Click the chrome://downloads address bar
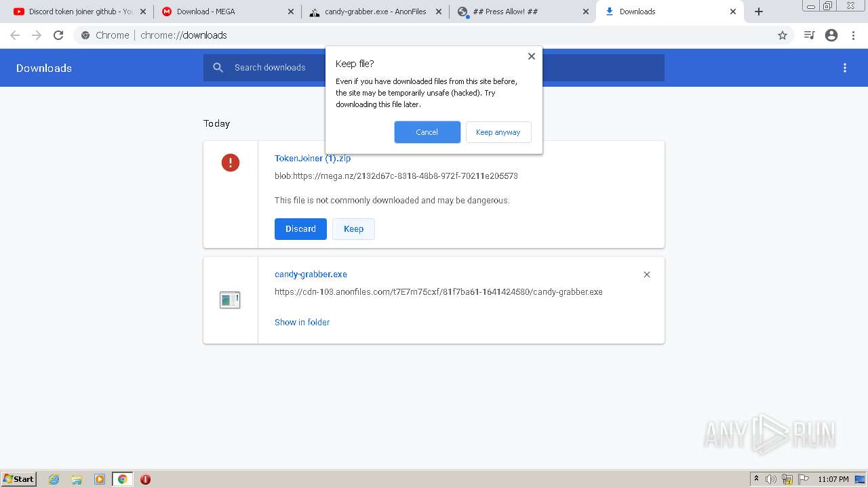The image size is (868, 488). pyautogui.click(x=434, y=35)
